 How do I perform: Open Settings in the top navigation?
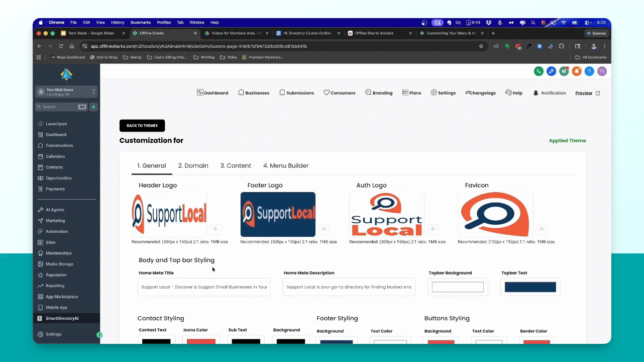[x=443, y=93]
